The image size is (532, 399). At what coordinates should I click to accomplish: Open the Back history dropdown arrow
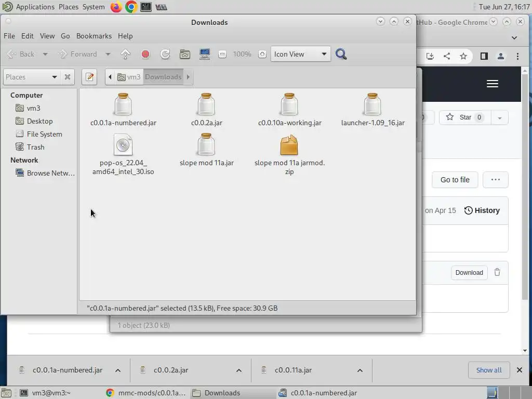click(45, 54)
